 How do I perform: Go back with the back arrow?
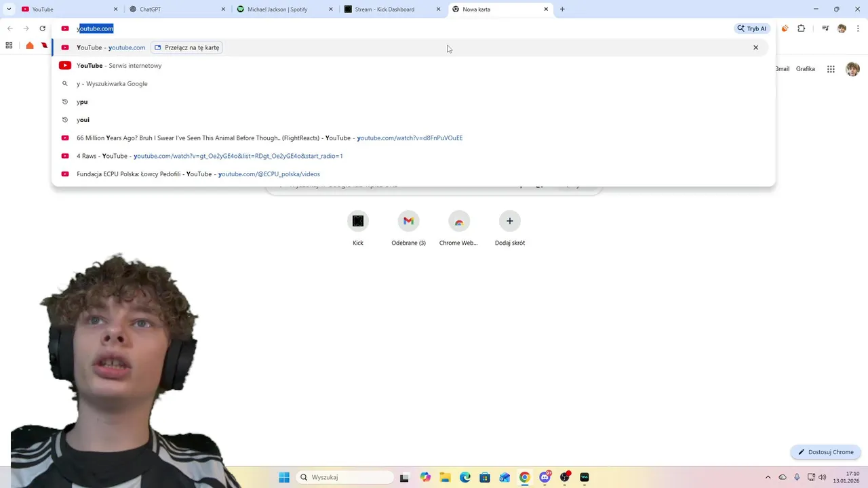pyautogui.click(x=9, y=28)
